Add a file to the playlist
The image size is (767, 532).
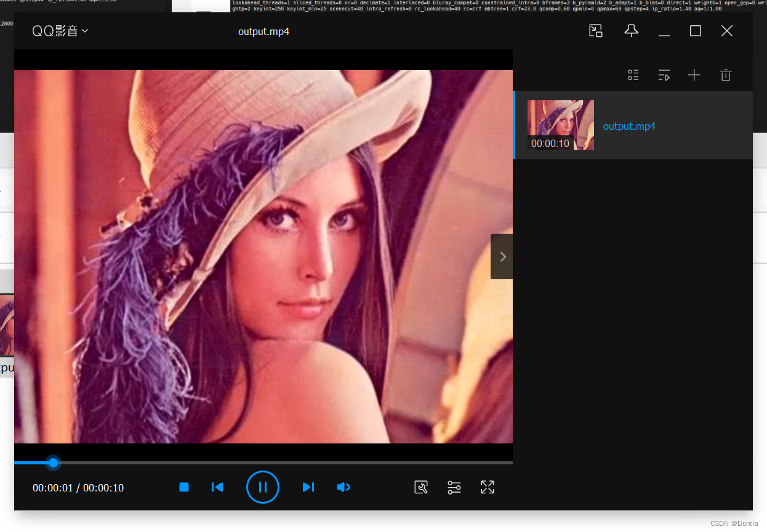[694, 75]
